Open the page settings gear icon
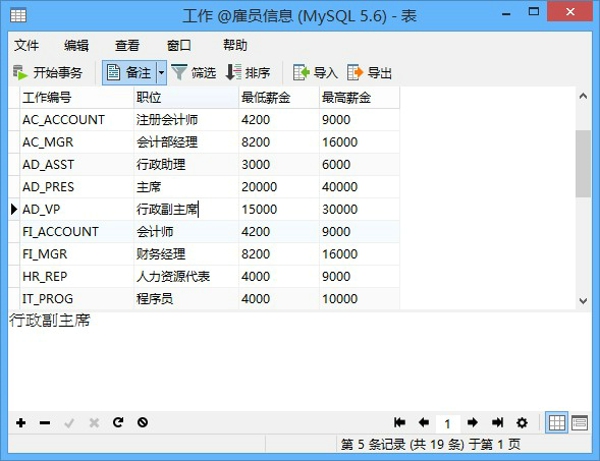This screenshot has height=461, width=600. pos(521,423)
